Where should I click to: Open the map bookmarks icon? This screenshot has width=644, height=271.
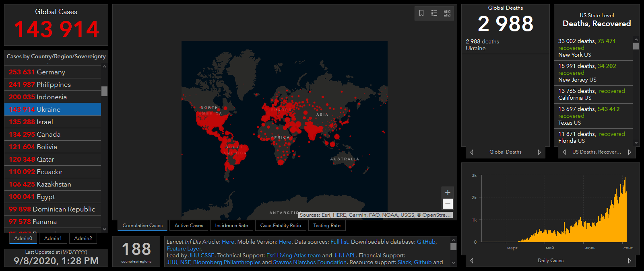click(x=421, y=13)
